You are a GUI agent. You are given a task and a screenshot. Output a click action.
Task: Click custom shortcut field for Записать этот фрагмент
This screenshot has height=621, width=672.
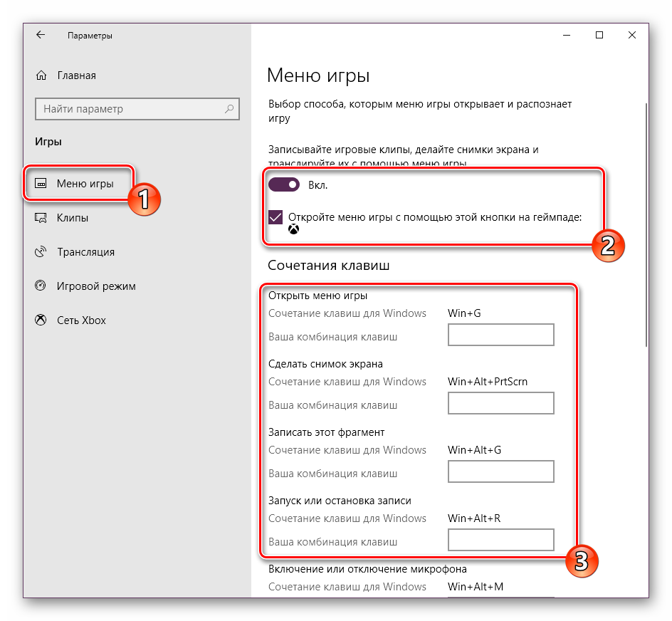click(x=500, y=472)
